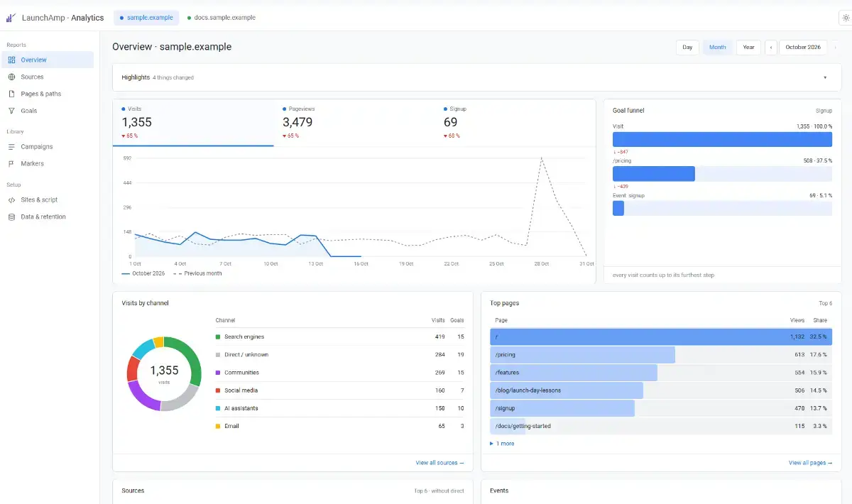Click the yellow Email color swatch
This screenshot has height=504, width=852.
[x=218, y=426]
